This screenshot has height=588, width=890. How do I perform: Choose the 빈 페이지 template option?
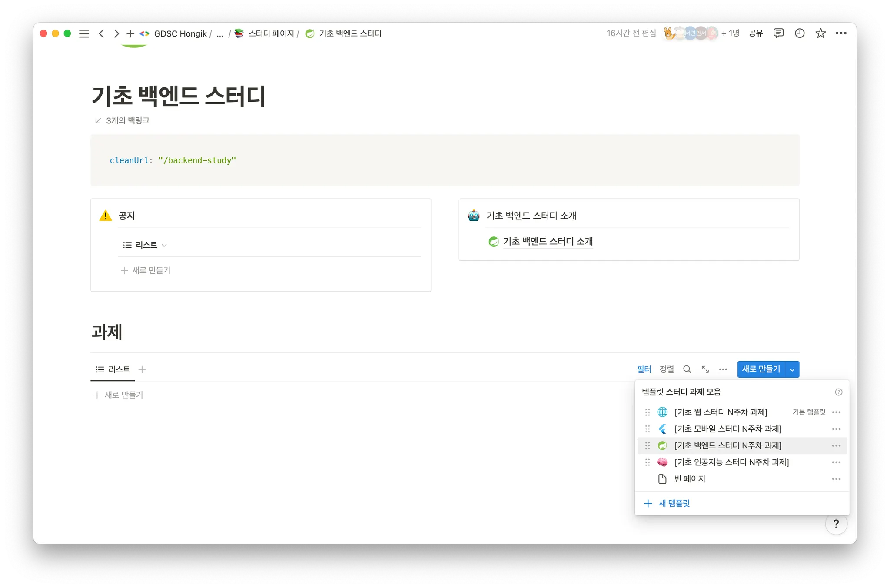tap(689, 479)
